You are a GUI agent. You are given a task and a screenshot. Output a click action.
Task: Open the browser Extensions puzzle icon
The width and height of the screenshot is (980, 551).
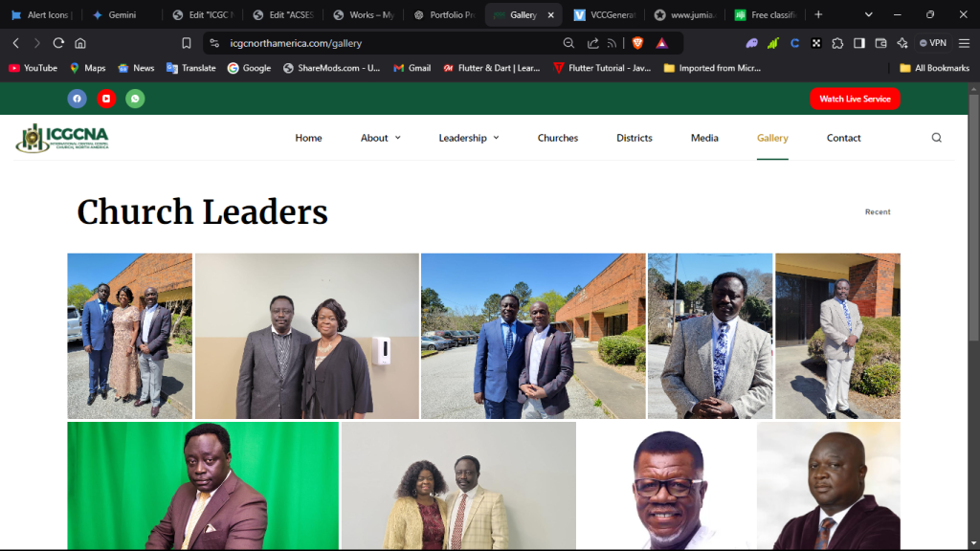click(837, 43)
